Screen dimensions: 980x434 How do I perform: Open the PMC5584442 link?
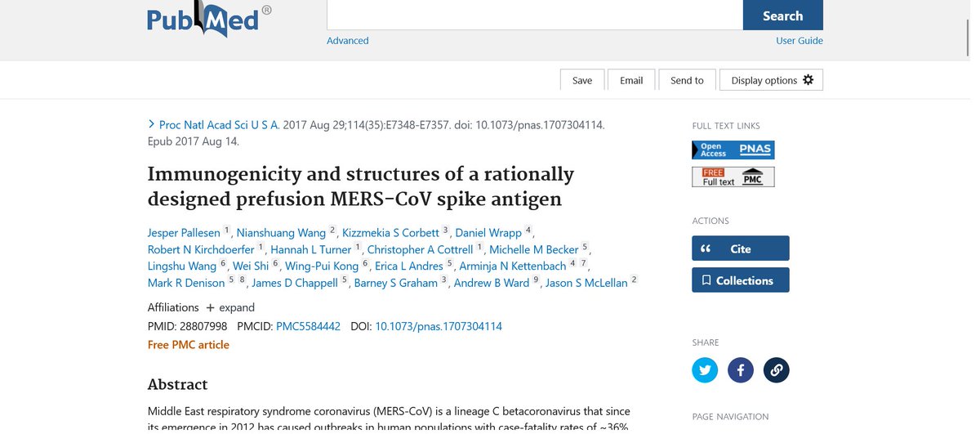pyautogui.click(x=308, y=326)
